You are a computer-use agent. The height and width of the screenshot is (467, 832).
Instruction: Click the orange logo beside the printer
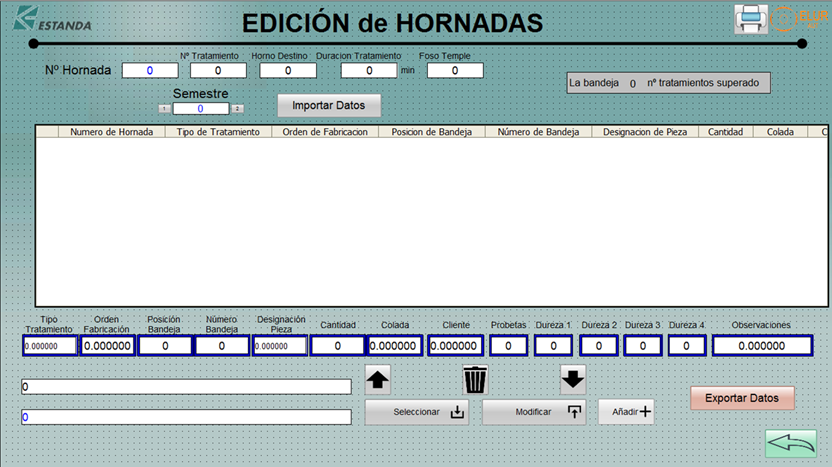[x=797, y=19]
